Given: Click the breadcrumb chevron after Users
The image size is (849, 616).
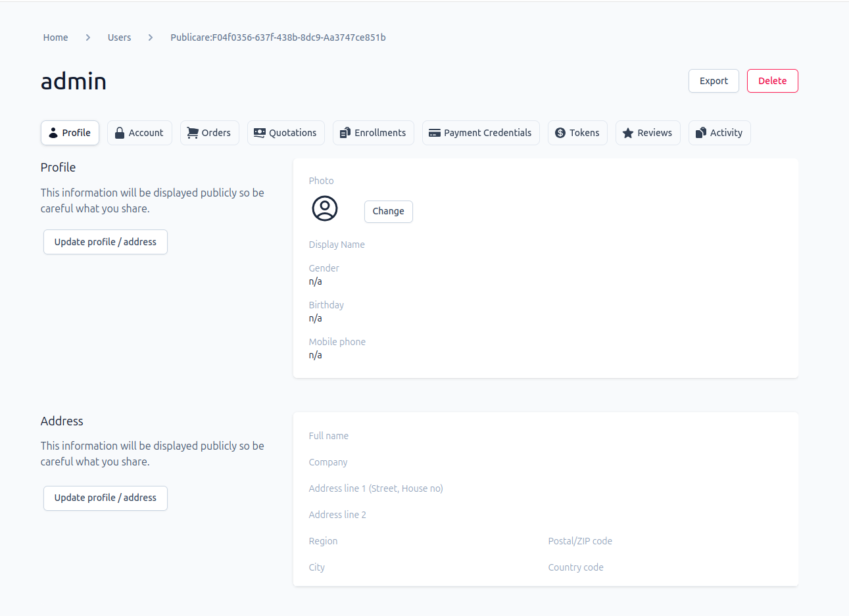Looking at the screenshot, I should 151,37.
